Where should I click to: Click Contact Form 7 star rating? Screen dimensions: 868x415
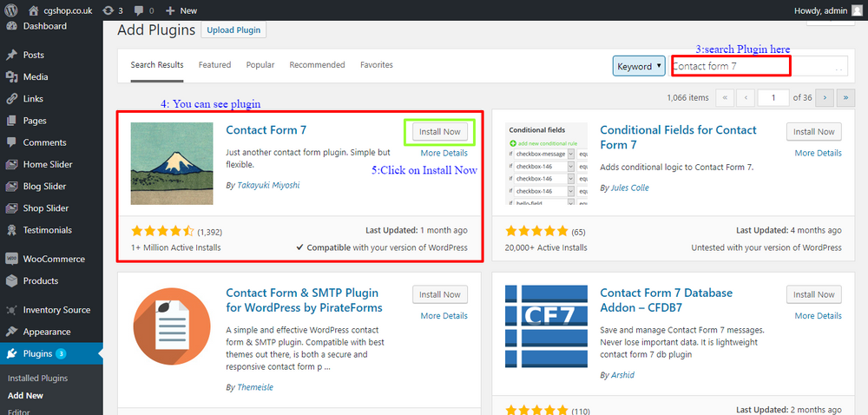[x=163, y=231]
